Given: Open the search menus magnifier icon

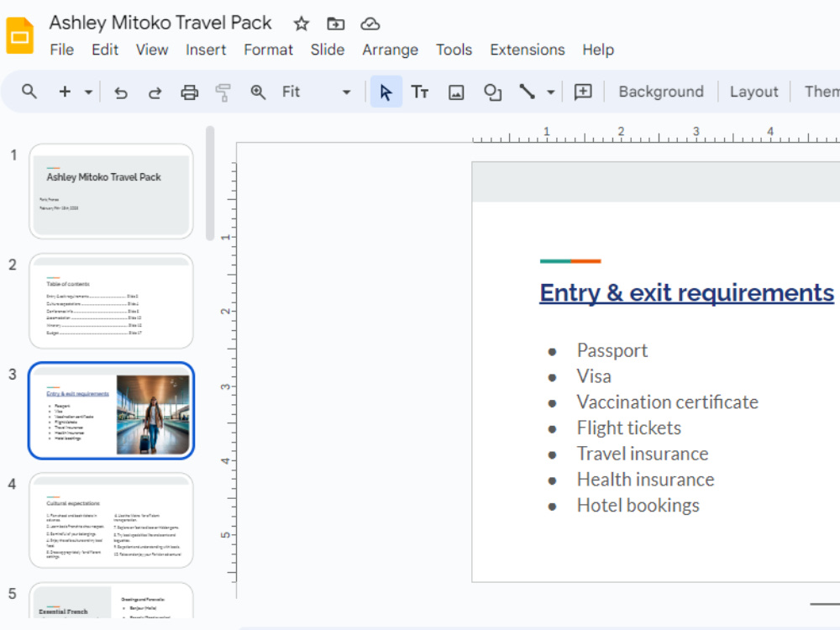Looking at the screenshot, I should coord(29,92).
